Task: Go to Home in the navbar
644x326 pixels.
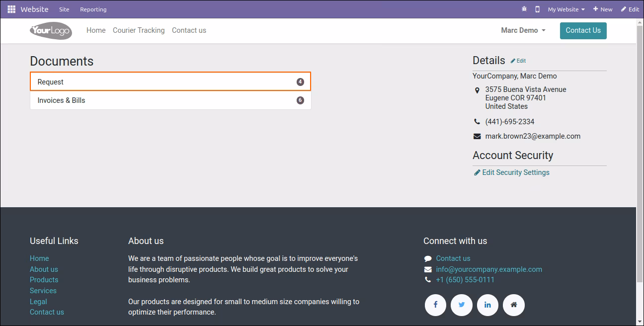Action: click(96, 30)
